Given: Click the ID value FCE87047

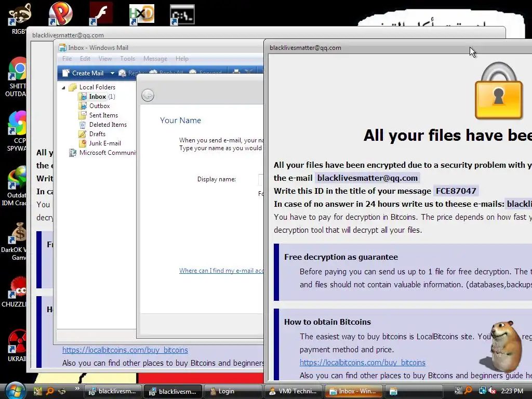Looking at the screenshot, I should 456,191.
